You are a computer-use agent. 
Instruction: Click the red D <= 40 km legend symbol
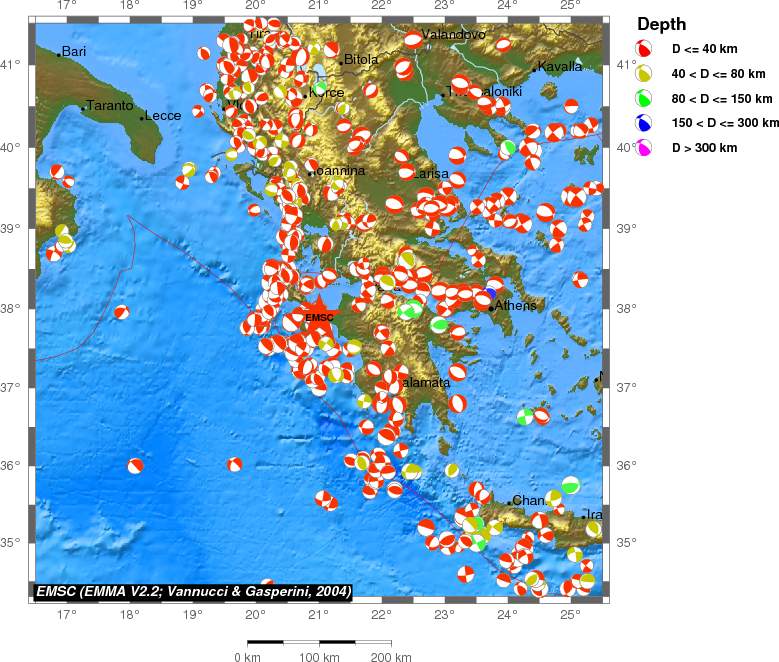tap(645, 48)
